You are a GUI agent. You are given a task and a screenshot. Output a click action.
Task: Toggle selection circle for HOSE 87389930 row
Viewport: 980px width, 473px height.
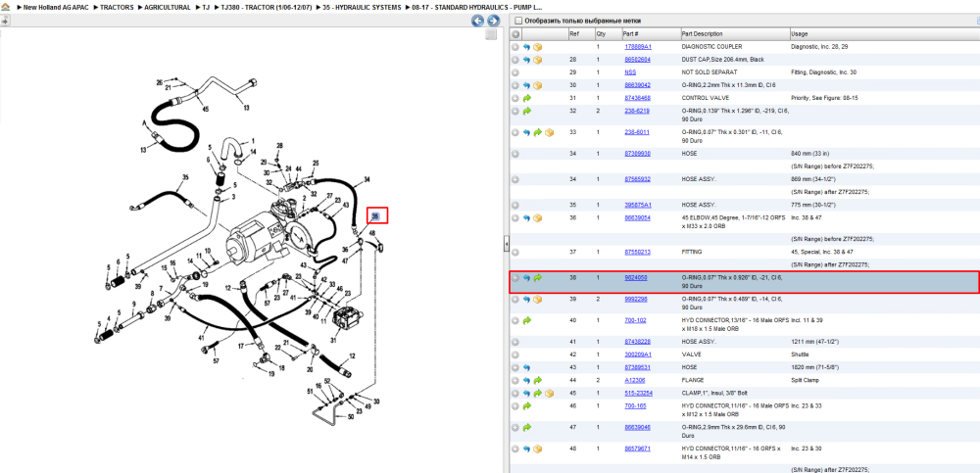515,154
